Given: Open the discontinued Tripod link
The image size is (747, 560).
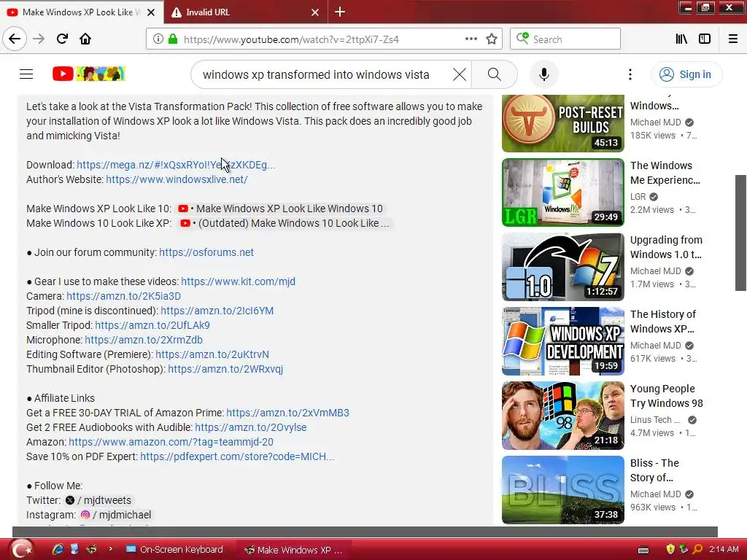Looking at the screenshot, I should pos(217,311).
